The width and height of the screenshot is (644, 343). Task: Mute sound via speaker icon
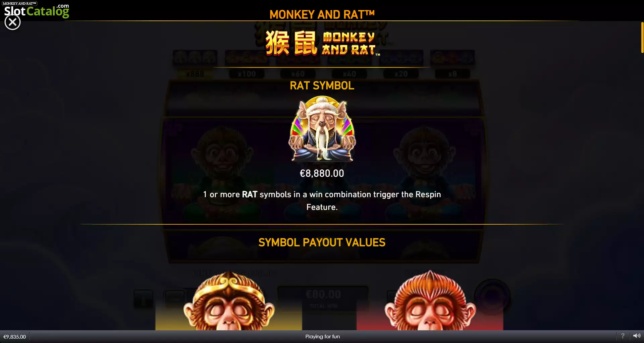637,336
